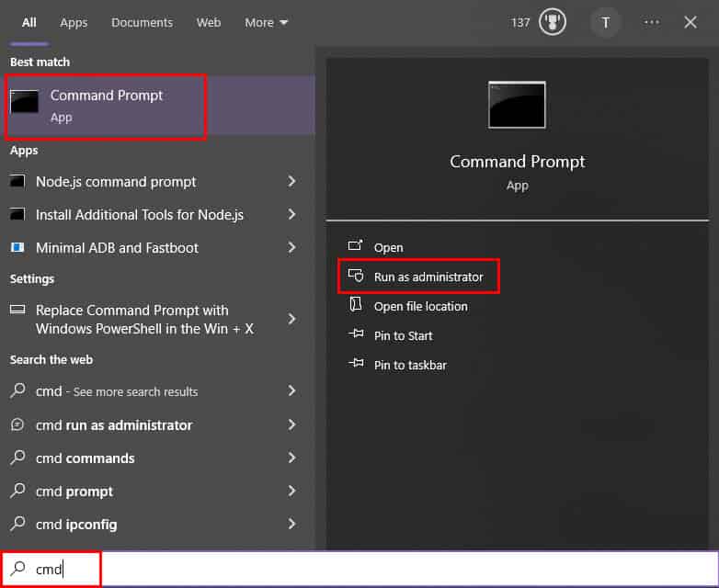Click the Command Prompt title in preview pane
This screenshot has width=719, height=588.
[518, 162]
